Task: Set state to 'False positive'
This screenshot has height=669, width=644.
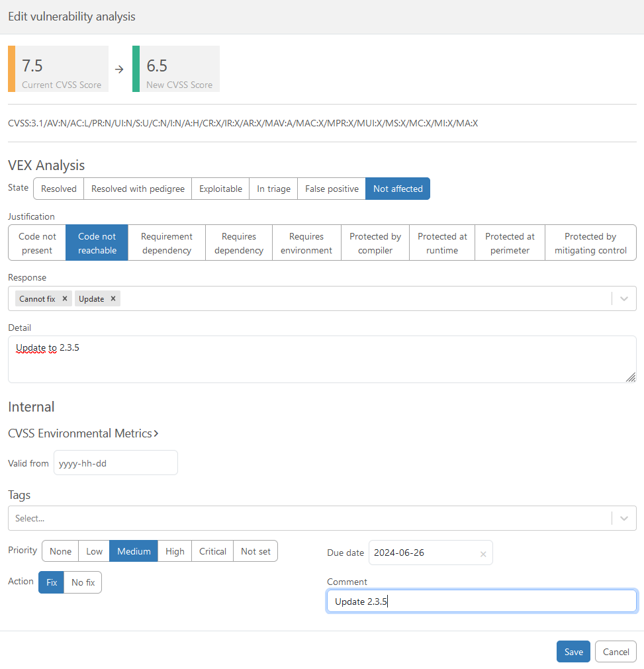Action: coord(332,189)
